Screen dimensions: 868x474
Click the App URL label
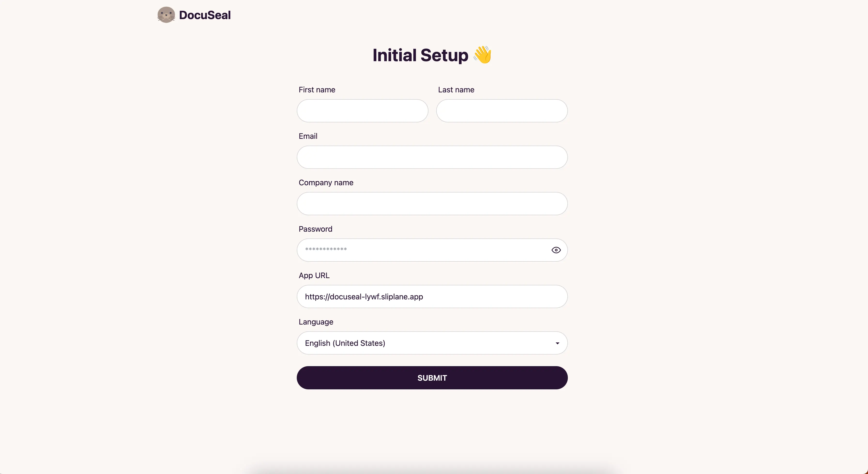click(x=314, y=275)
